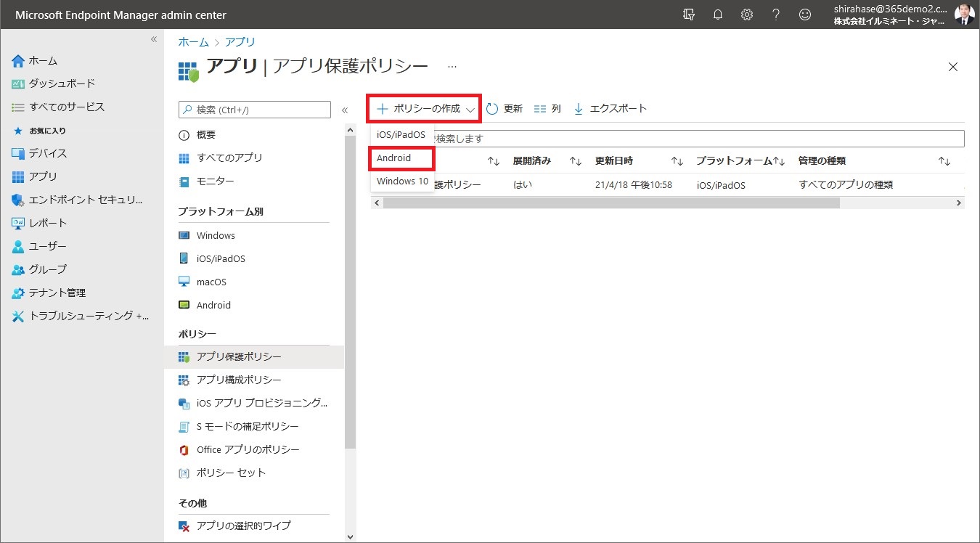Open the more options ellipsis beside title
The height and width of the screenshot is (543, 980).
click(x=452, y=67)
